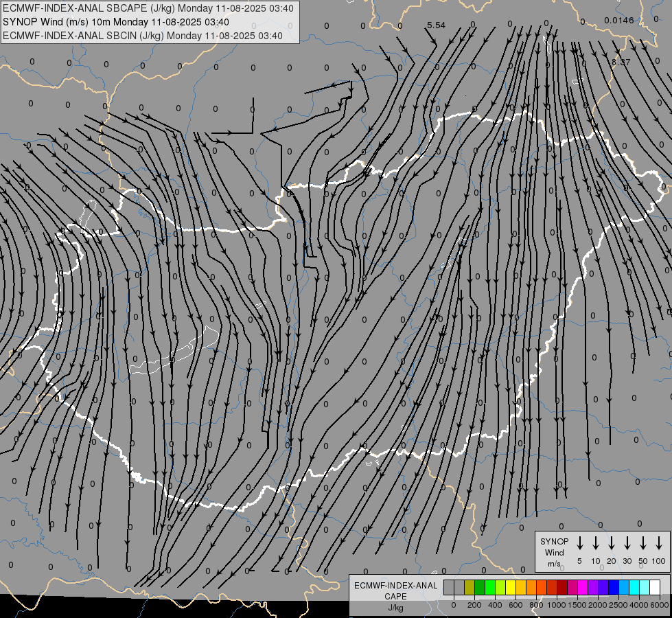Click the 6000 tick label in the CAPE legend
The image size is (672, 618).
coord(660,605)
